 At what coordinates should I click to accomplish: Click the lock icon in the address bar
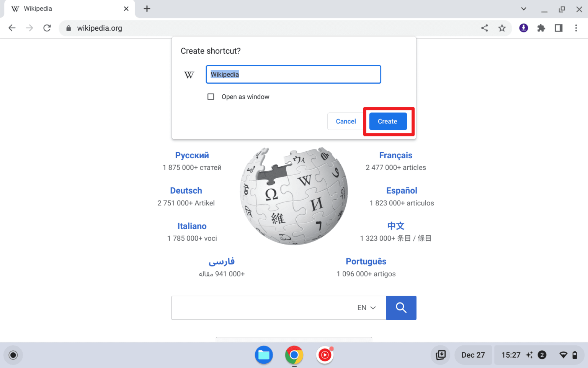point(69,28)
